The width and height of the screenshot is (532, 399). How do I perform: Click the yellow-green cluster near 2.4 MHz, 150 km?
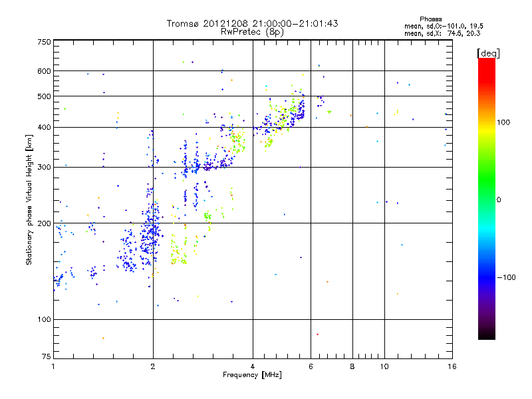[178, 253]
